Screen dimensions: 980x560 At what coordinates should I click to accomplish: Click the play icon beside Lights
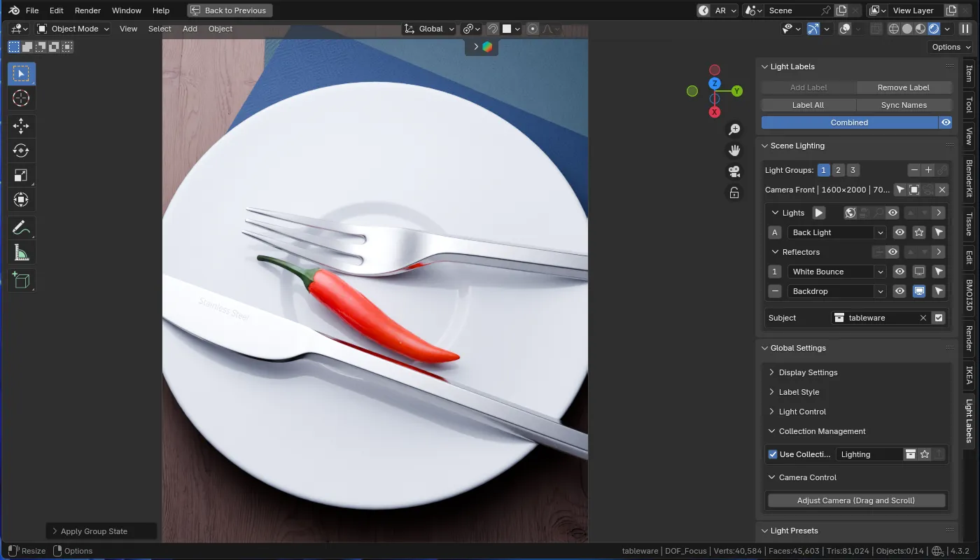point(818,213)
